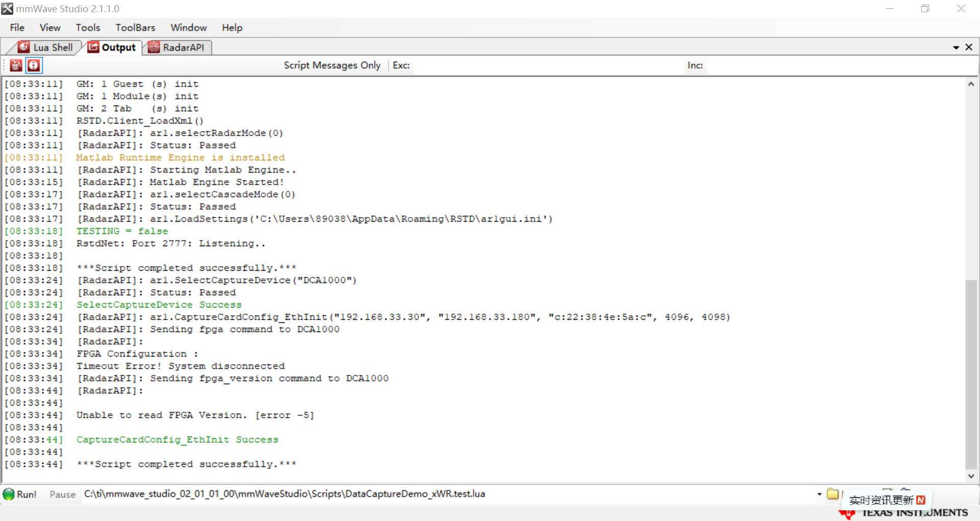Click 'ar1.CaptureCardConfig_EthInit' command line
This screenshot has height=521, width=980.
(x=404, y=317)
